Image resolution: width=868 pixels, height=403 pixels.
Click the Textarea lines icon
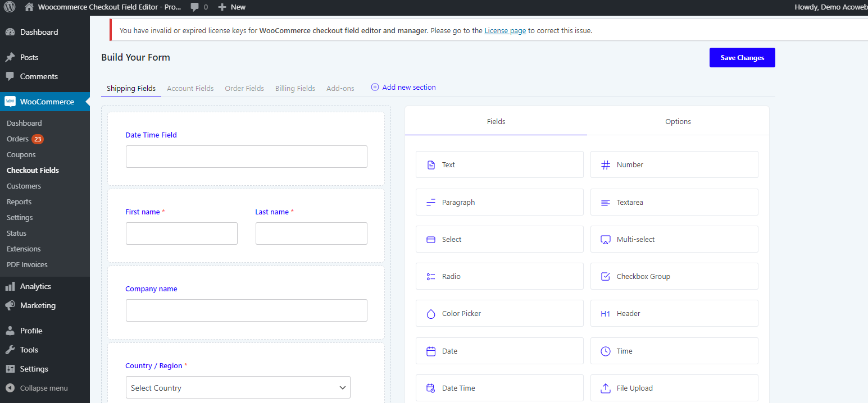[x=606, y=203]
